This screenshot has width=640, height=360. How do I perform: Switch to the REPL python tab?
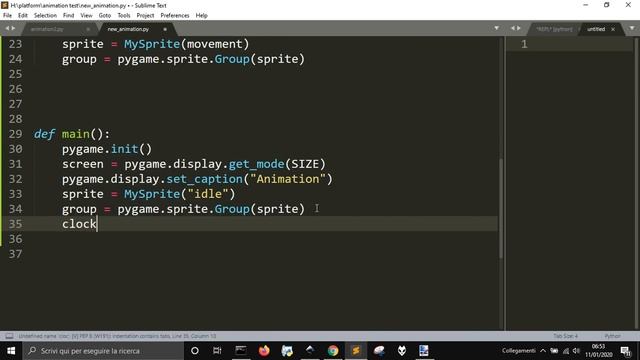[554, 29]
